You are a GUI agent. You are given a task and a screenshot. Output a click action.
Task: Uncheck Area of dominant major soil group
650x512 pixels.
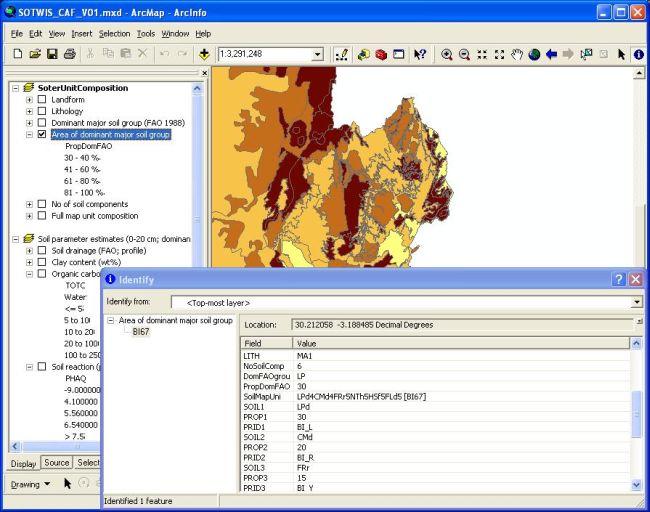pos(42,134)
